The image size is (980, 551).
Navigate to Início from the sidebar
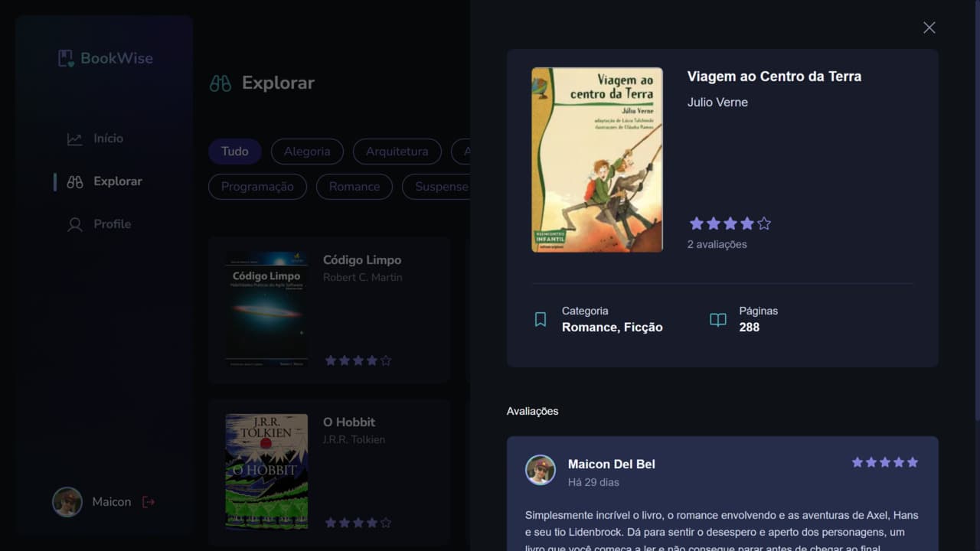108,138
